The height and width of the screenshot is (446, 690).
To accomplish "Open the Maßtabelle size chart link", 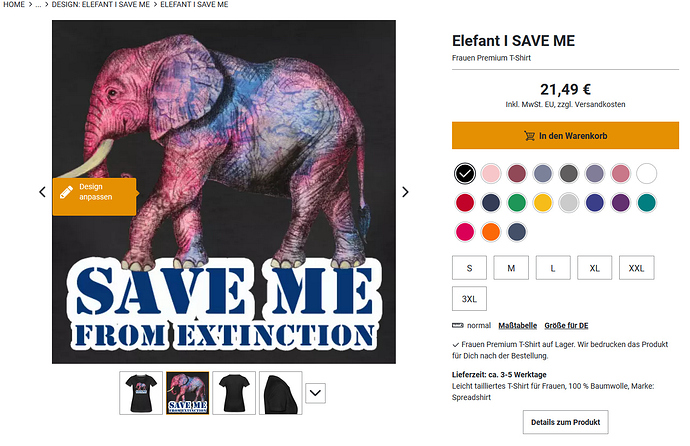I will coord(517,326).
